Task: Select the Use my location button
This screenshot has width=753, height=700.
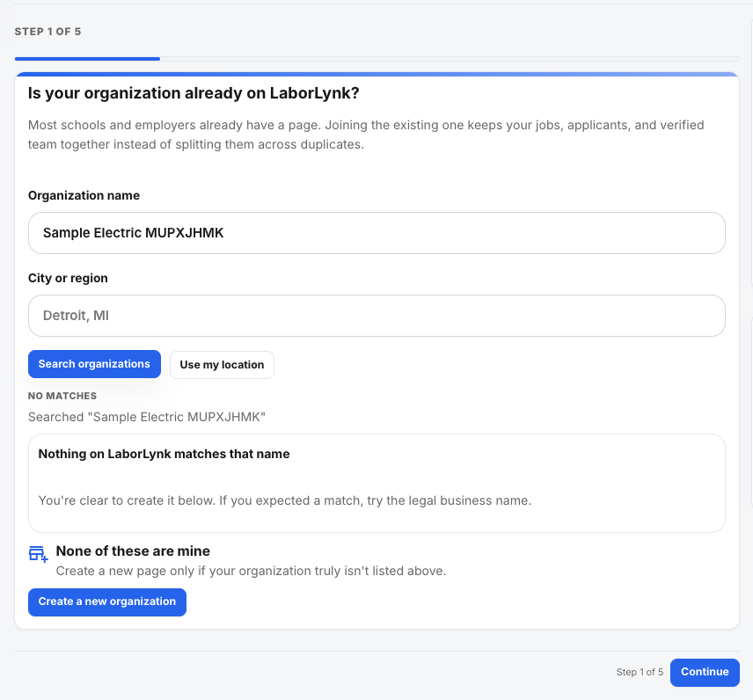Action: point(222,365)
